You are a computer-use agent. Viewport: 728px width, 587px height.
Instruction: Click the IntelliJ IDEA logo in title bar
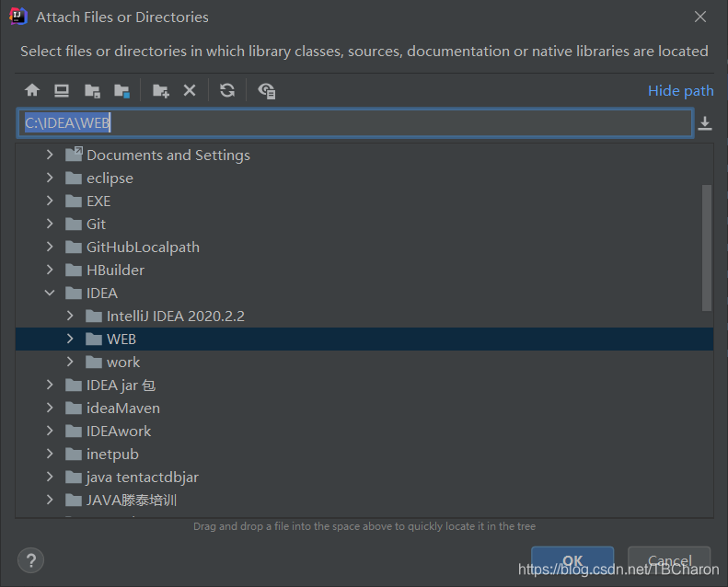18,17
